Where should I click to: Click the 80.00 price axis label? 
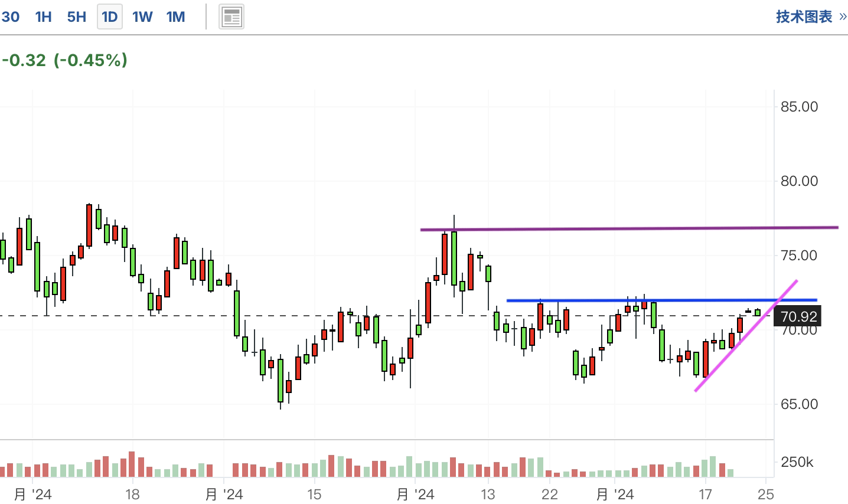point(799,181)
